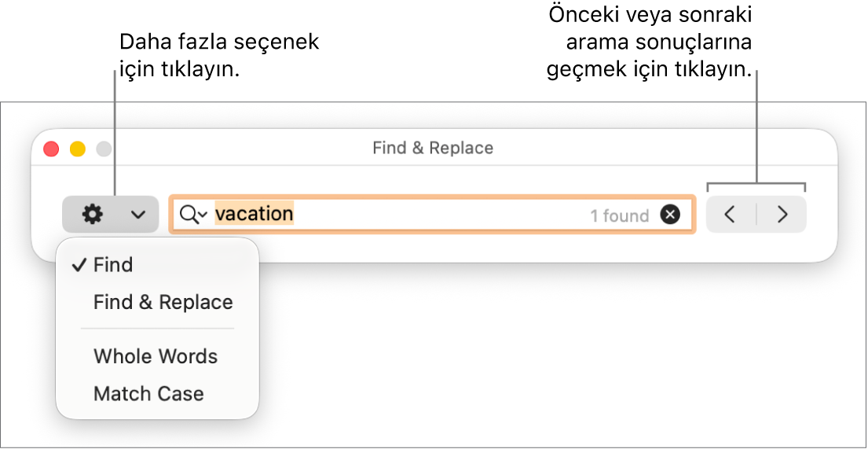
Task: Click the magnifying glass search icon
Action: tap(189, 214)
